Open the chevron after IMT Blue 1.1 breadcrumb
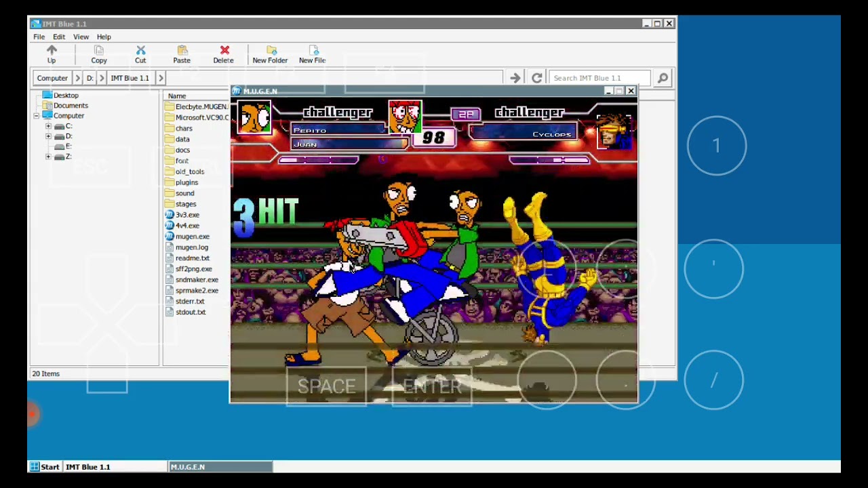 (x=161, y=78)
